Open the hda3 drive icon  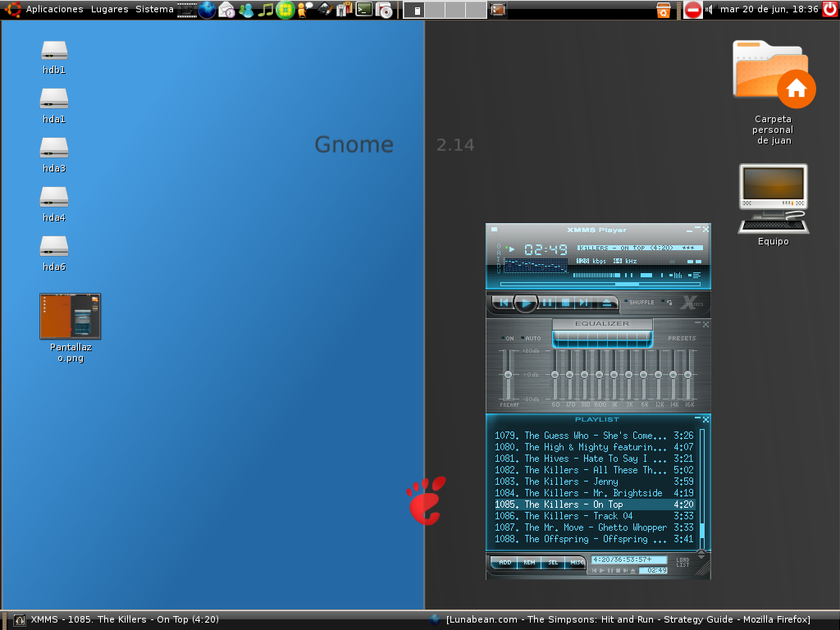pyautogui.click(x=54, y=148)
